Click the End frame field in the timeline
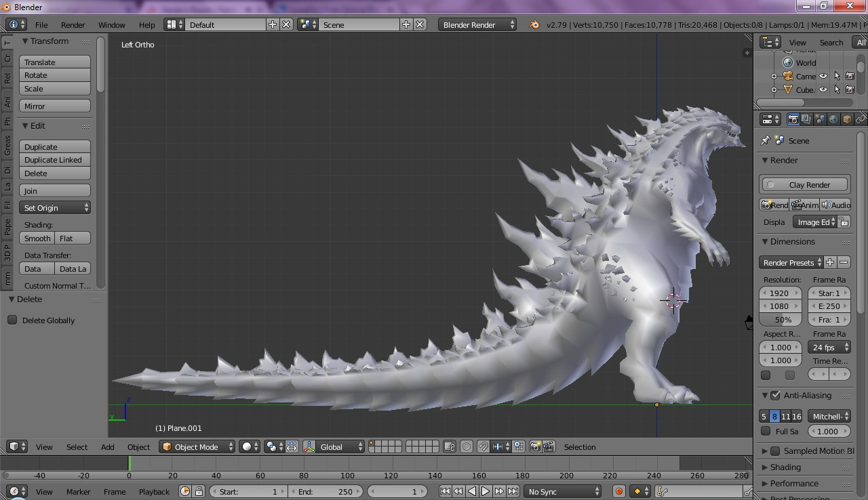Viewport: 868px width, 500px height. coord(325,491)
